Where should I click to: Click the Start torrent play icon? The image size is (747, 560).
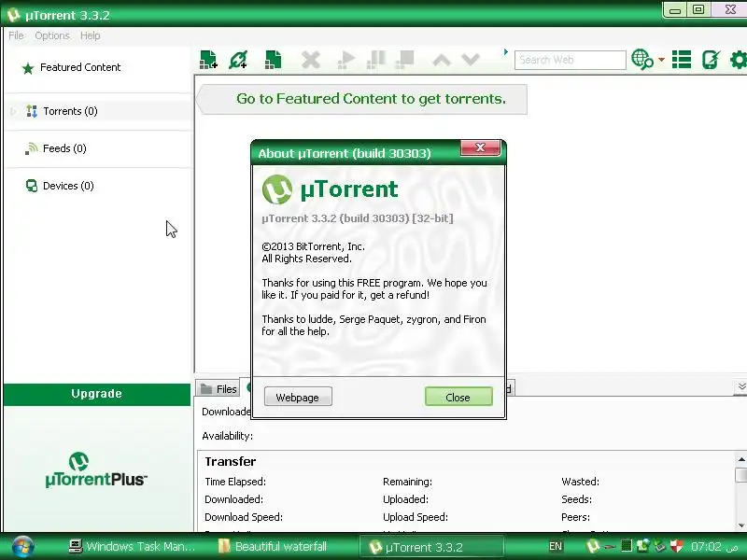click(x=345, y=60)
